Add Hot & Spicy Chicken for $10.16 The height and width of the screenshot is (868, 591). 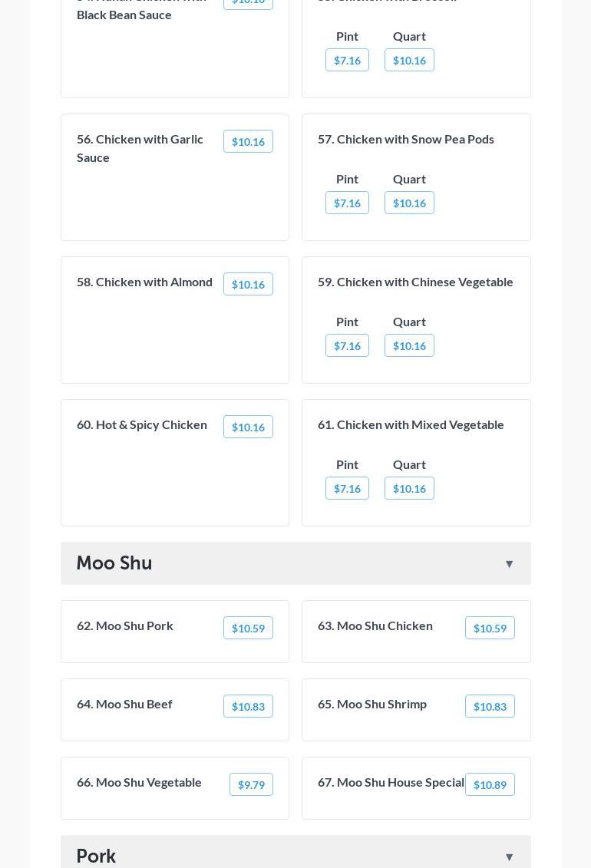(248, 427)
